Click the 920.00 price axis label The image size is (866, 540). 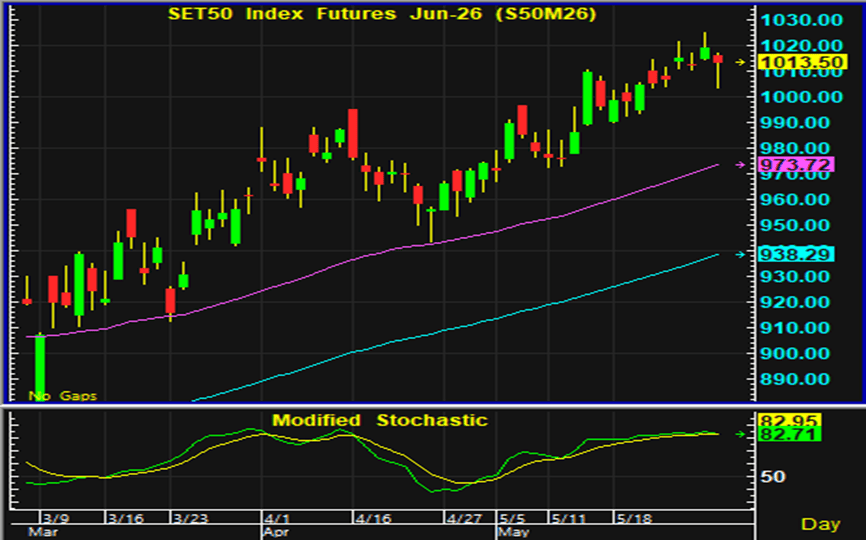pyautogui.click(x=795, y=302)
